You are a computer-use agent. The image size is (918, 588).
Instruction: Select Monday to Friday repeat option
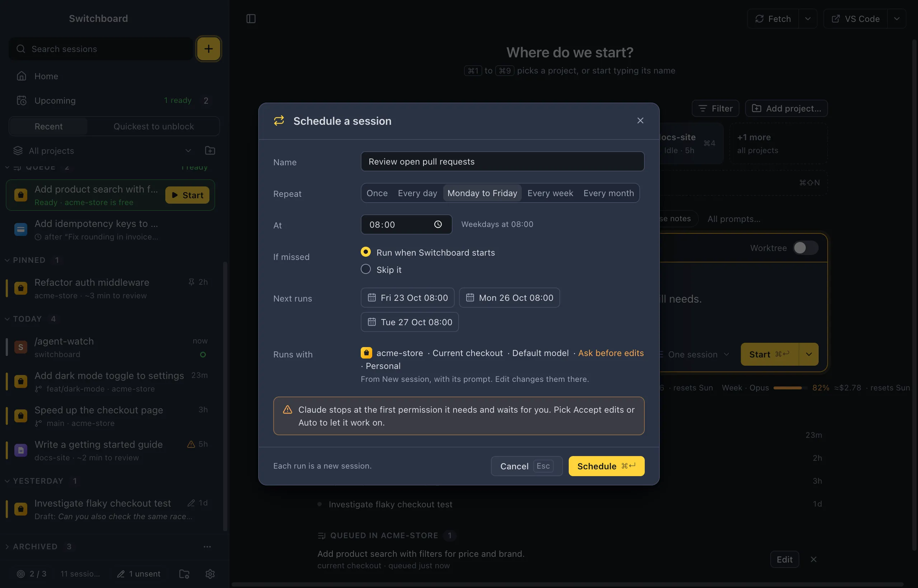pyautogui.click(x=482, y=193)
